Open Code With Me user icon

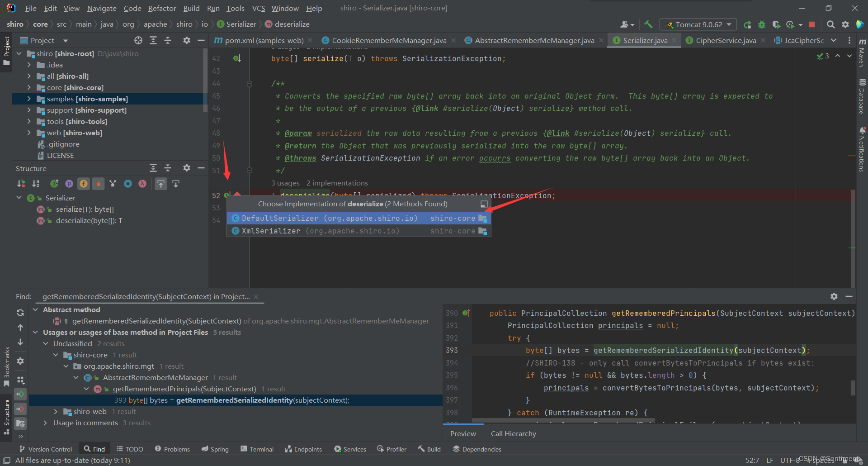[627, 24]
